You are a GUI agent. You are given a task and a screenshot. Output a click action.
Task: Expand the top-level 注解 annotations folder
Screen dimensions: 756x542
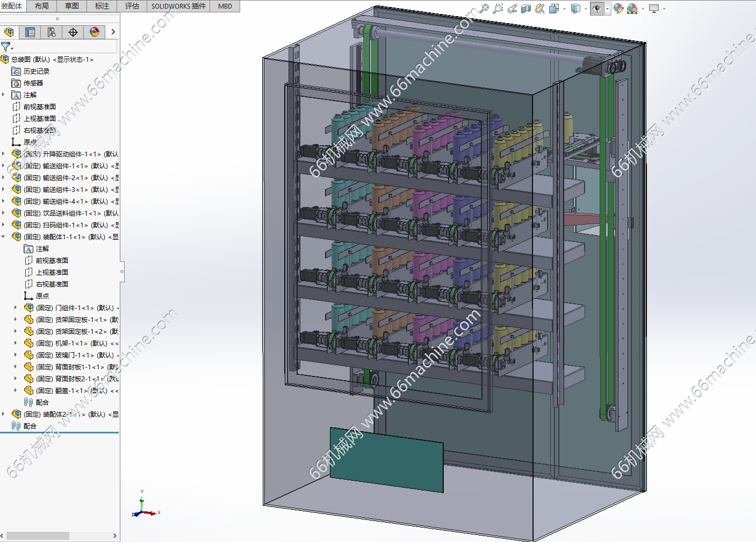tap(3, 95)
